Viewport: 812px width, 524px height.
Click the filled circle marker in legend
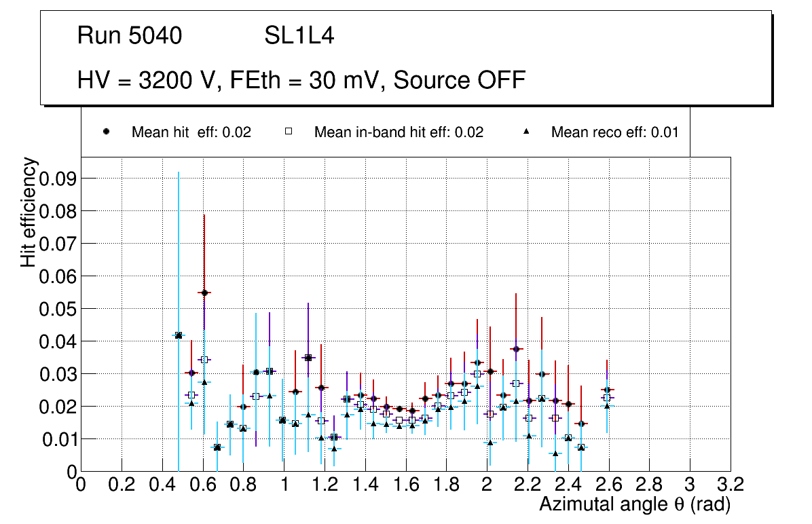[106, 132]
